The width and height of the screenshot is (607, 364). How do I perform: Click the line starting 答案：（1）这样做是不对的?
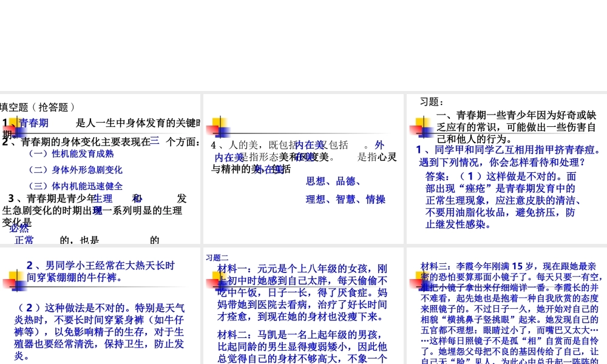tap(501, 177)
